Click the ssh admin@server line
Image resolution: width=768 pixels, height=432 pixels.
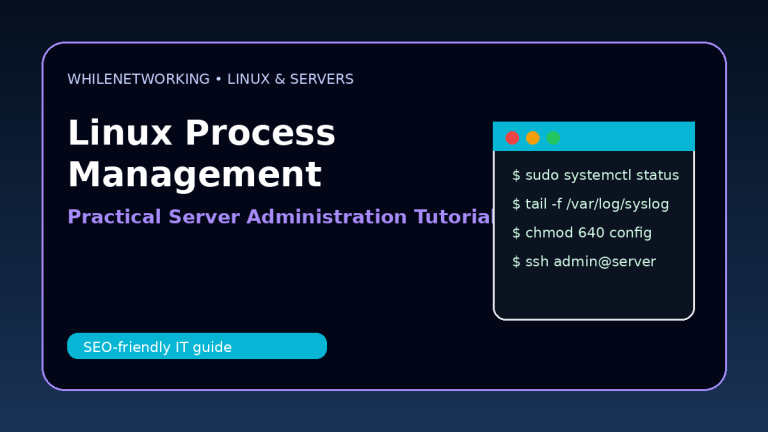pyautogui.click(x=584, y=262)
